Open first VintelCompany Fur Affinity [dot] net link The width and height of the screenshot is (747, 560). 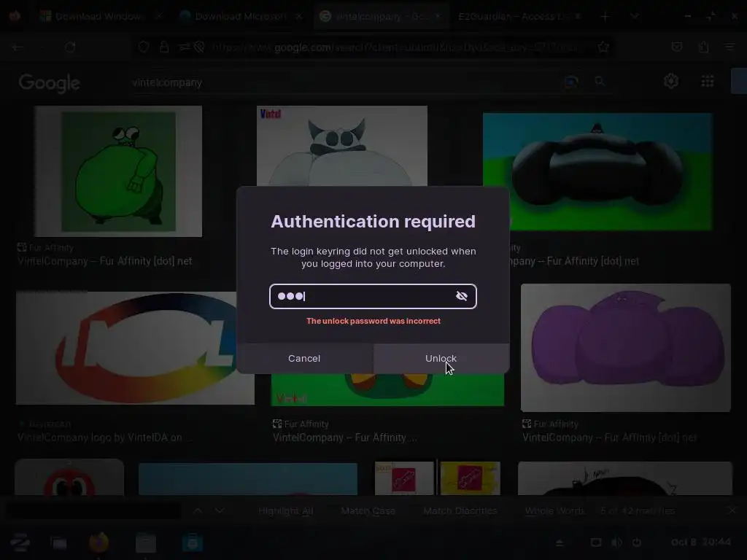point(105,261)
